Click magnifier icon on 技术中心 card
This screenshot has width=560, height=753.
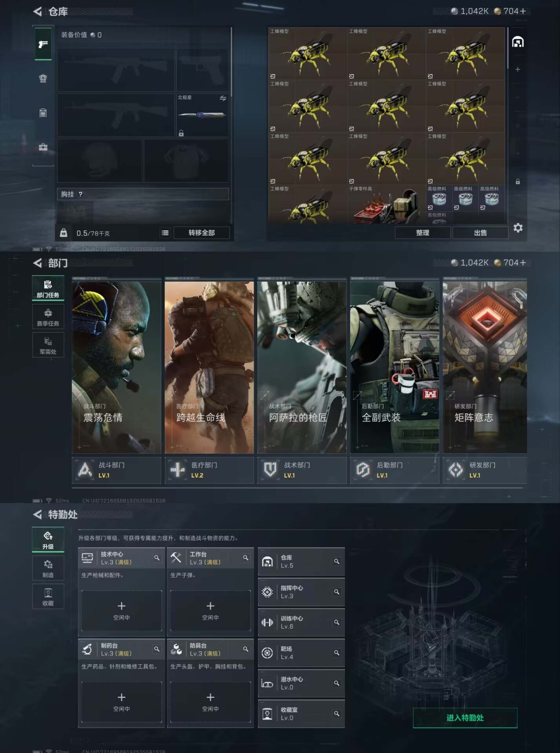[157, 558]
